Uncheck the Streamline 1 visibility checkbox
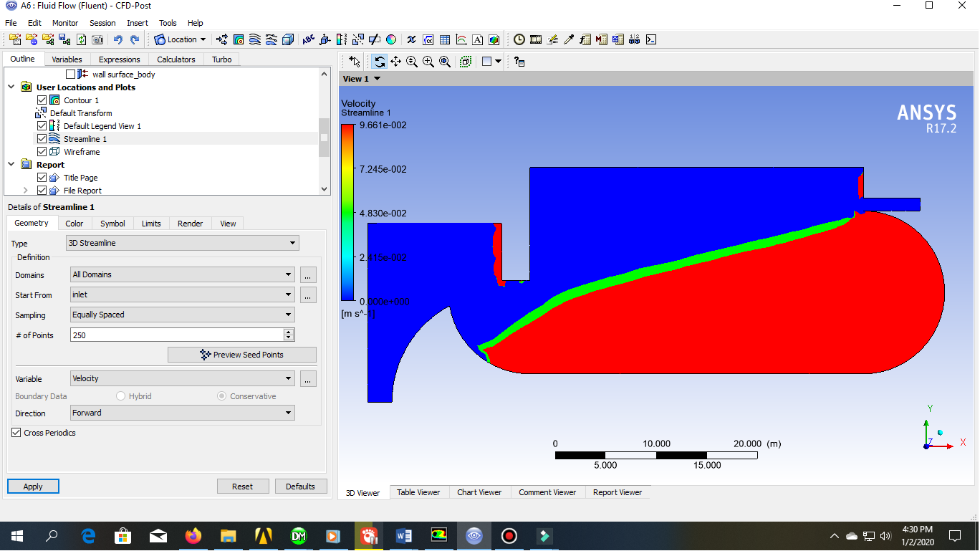The image size is (980, 551). [42, 139]
